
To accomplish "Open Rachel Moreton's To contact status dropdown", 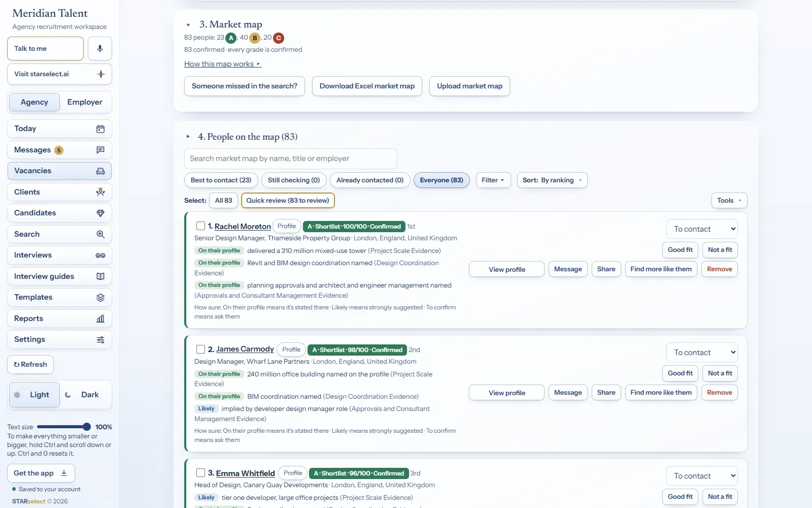I will [702, 229].
